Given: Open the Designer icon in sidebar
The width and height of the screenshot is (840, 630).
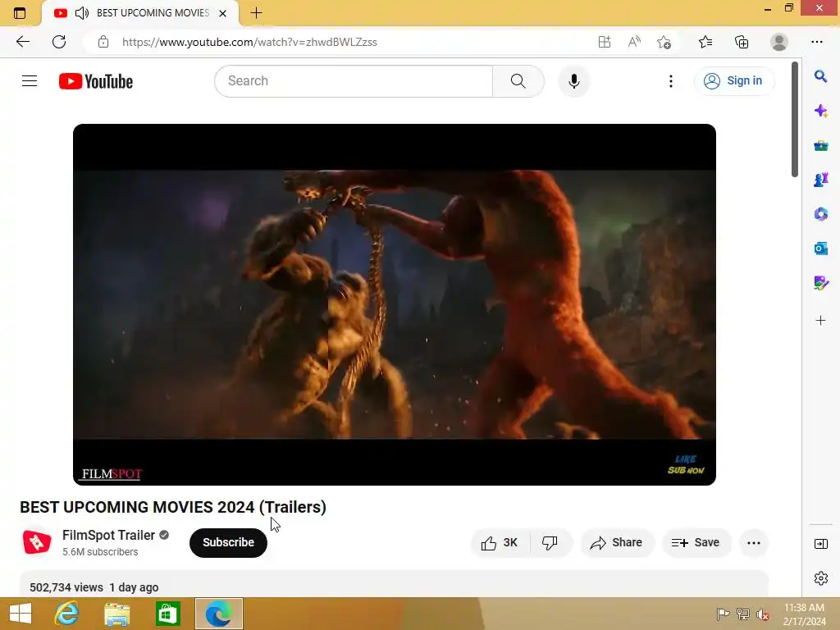Looking at the screenshot, I should (x=820, y=283).
